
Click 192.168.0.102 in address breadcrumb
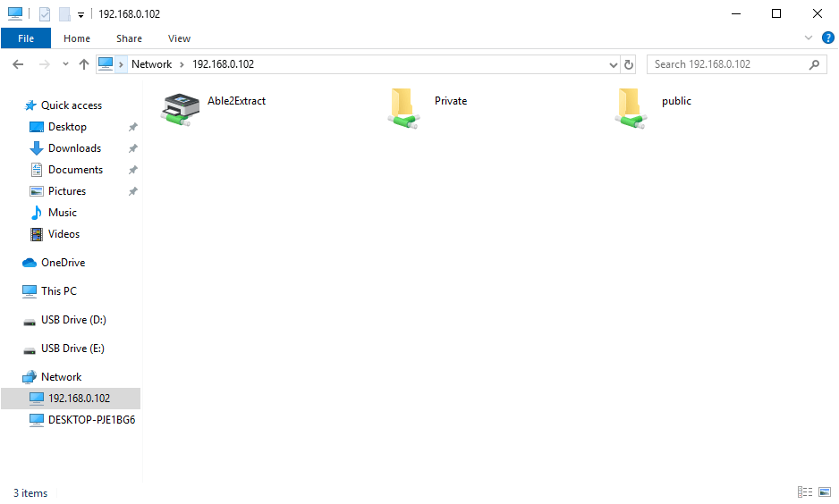click(223, 64)
